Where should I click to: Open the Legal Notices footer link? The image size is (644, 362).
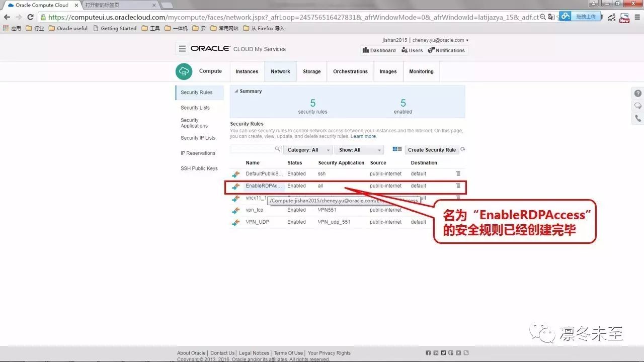[254, 353]
